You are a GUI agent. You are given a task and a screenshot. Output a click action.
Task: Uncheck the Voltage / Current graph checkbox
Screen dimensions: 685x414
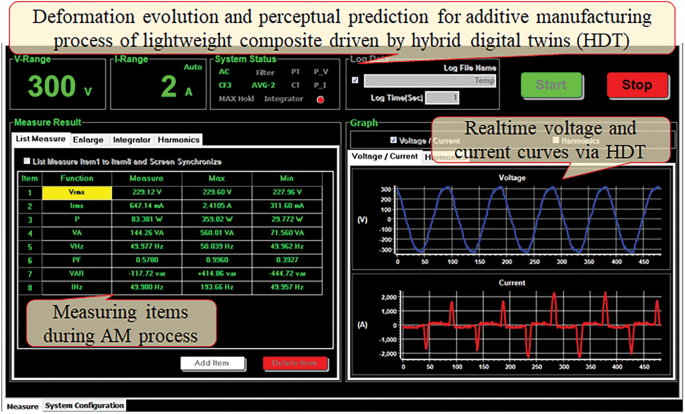coord(394,140)
